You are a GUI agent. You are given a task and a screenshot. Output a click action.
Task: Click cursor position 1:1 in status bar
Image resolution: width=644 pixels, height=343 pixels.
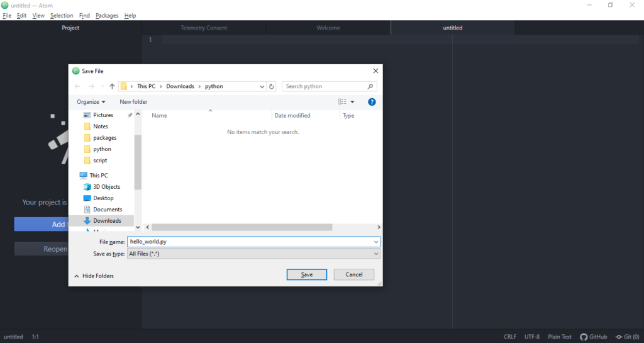tap(35, 337)
